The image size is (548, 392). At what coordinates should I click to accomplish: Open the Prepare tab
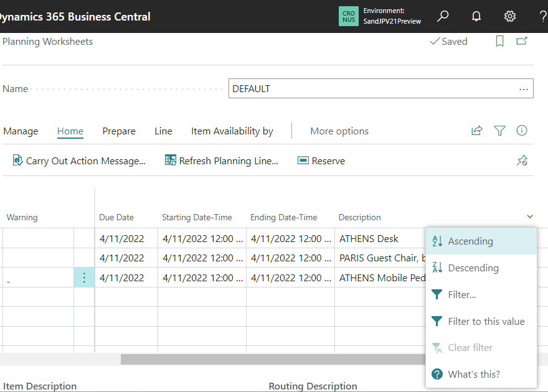click(x=119, y=131)
